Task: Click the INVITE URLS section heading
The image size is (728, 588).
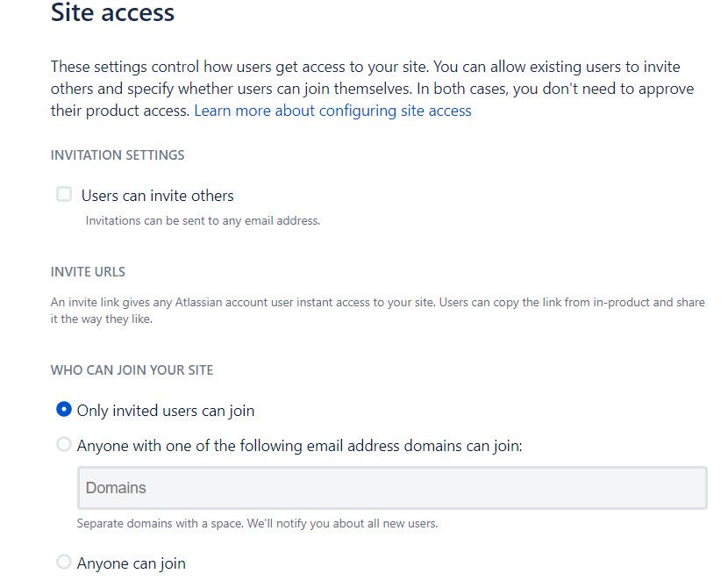Action: [x=88, y=272]
